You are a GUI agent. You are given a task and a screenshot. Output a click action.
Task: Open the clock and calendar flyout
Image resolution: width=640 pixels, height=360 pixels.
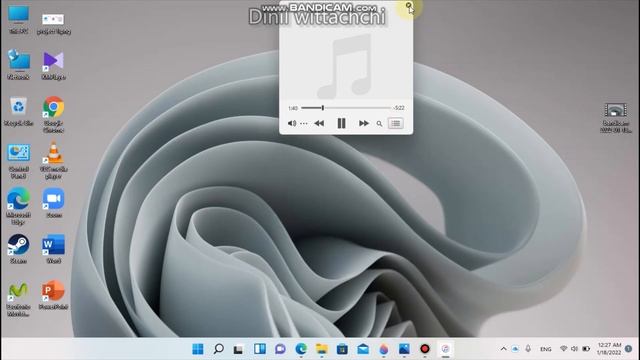[x=609, y=349]
